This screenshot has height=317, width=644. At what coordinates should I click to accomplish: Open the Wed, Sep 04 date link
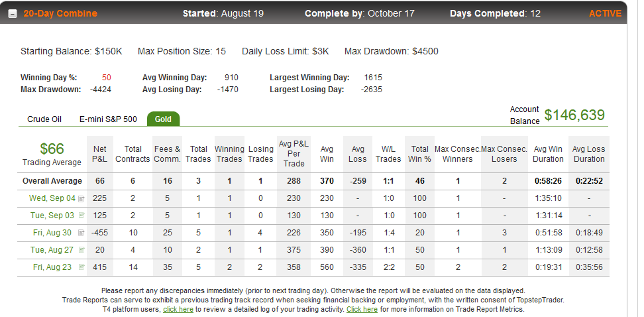click(52, 198)
